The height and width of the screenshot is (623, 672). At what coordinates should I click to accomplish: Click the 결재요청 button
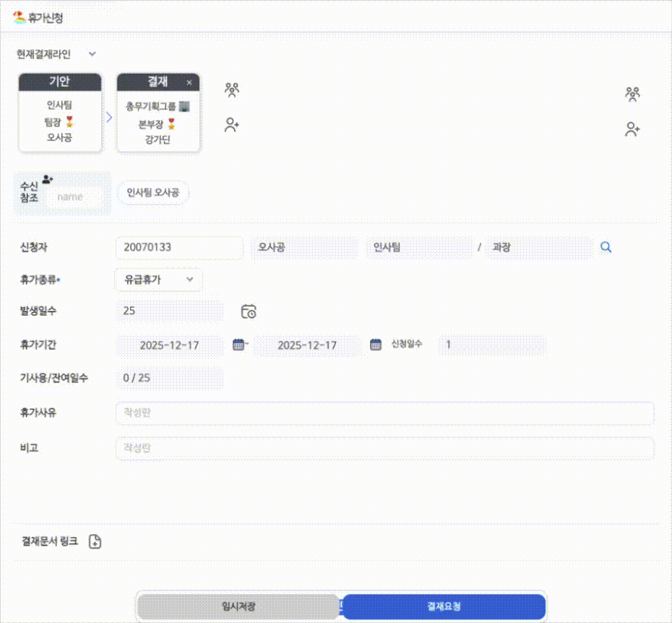[x=444, y=606]
